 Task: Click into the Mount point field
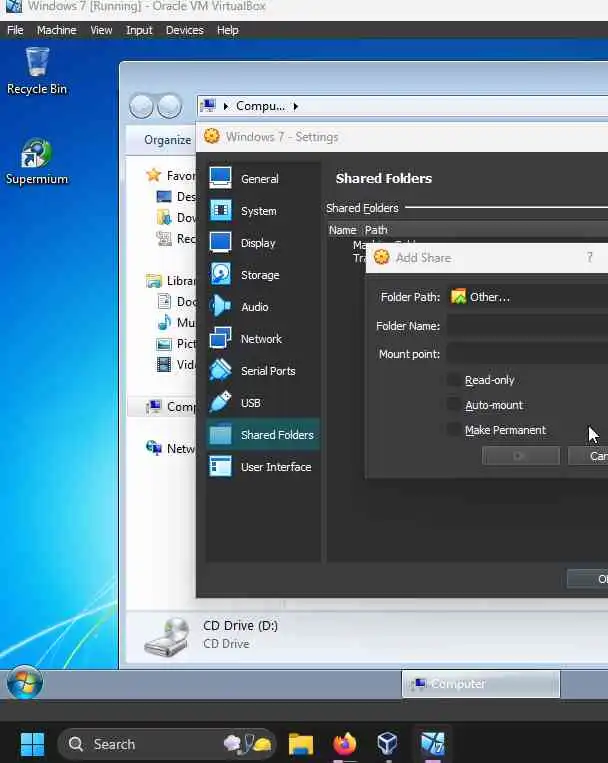tap(527, 354)
